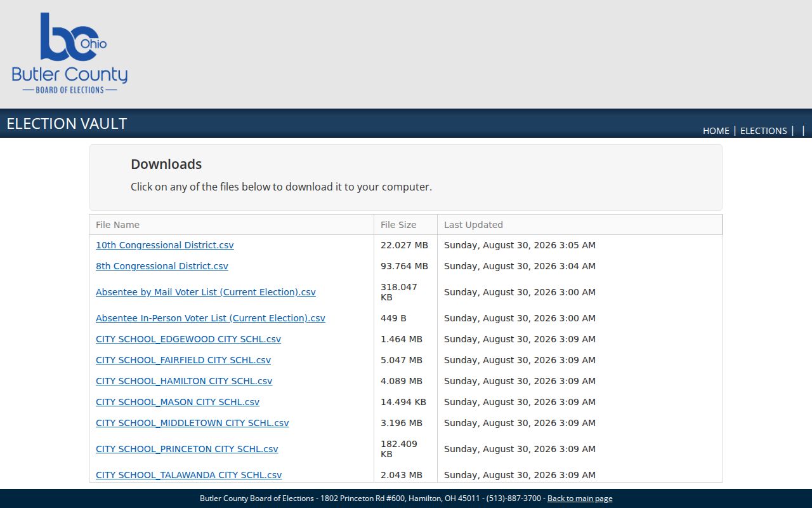812x508 pixels.
Task: Open the ELECTIONS menu link
Action: point(764,131)
